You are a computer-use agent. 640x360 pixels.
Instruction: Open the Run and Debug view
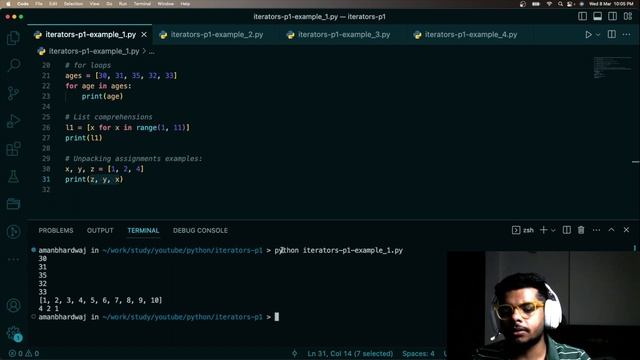point(13,121)
